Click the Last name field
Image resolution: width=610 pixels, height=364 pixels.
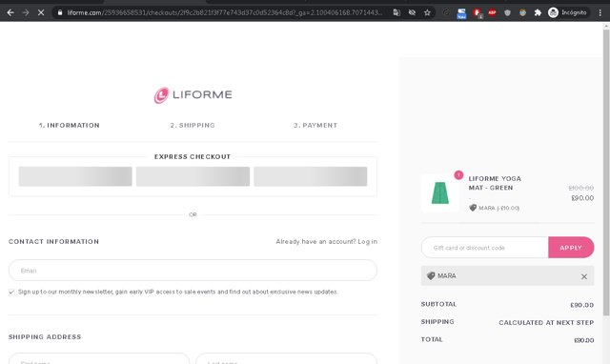pos(286,359)
